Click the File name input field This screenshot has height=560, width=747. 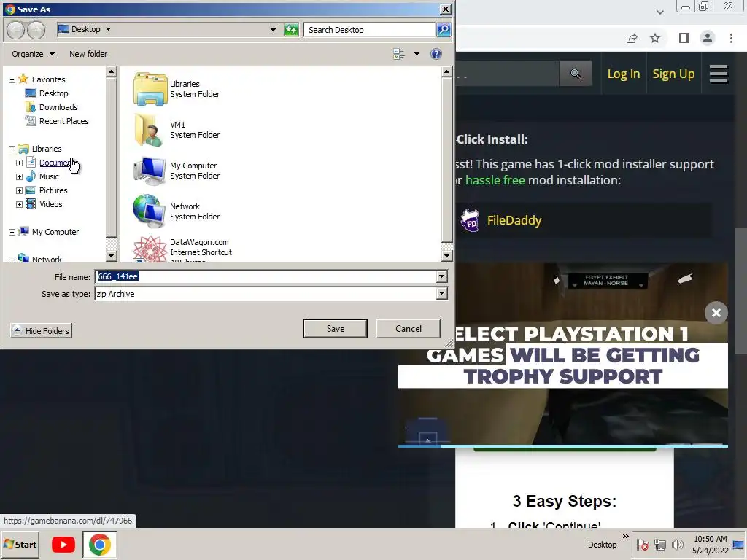pos(266,276)
